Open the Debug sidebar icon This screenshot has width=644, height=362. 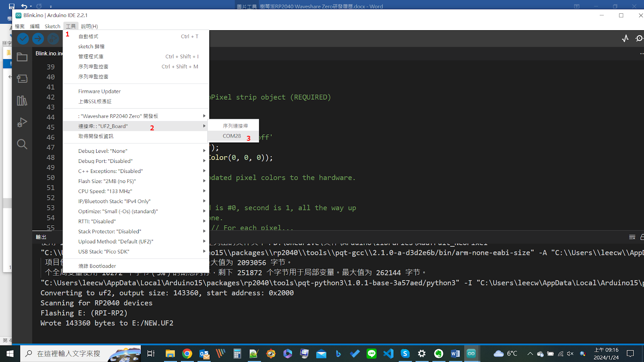tap(22, 122)
